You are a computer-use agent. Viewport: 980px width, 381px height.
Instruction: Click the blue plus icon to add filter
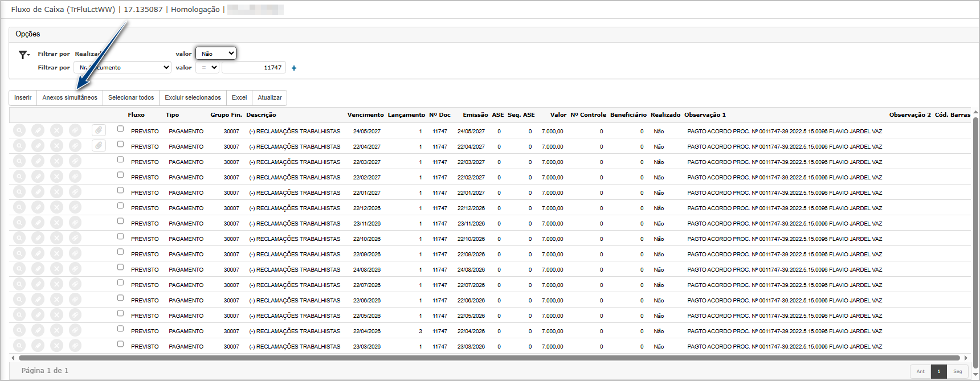coord(294,68)
